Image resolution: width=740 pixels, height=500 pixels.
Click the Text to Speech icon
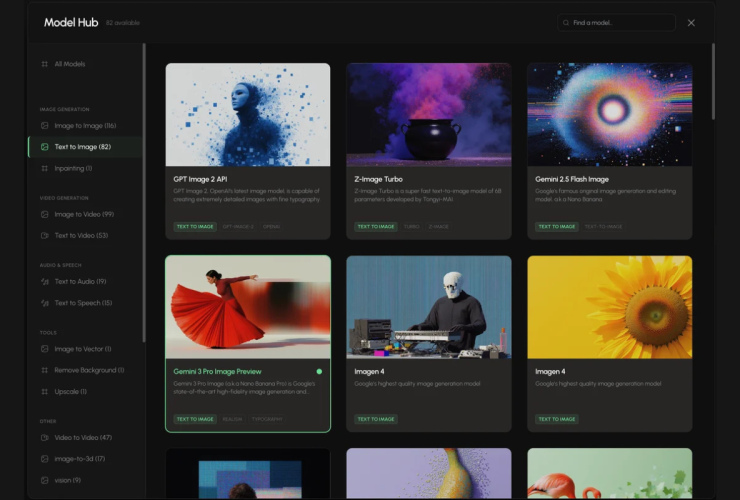(x=44, y=303)
